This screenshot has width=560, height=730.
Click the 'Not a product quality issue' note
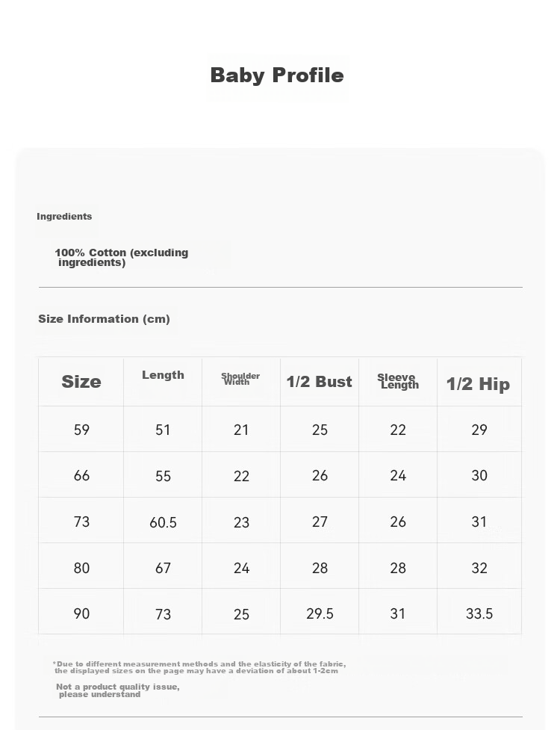[x=118, y=690]
